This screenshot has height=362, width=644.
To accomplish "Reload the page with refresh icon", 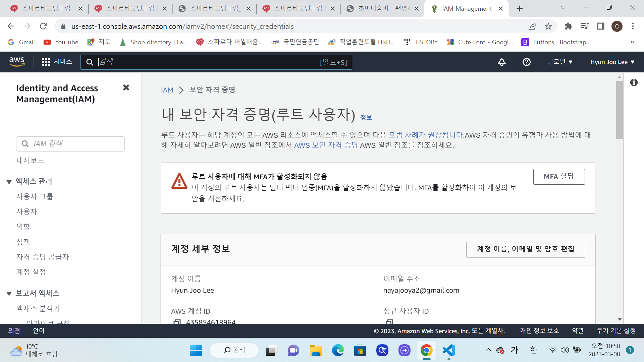I will click(x=43, y=26).
